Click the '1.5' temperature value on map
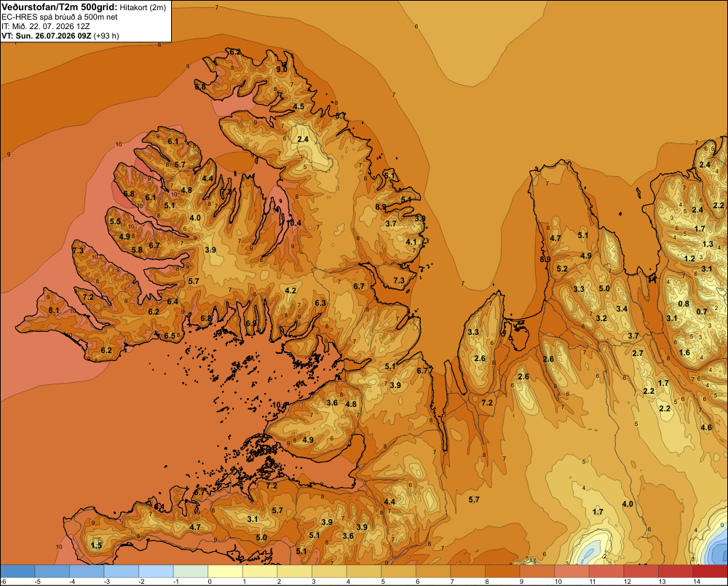The image size is (728, 586). tap(96, 545)
